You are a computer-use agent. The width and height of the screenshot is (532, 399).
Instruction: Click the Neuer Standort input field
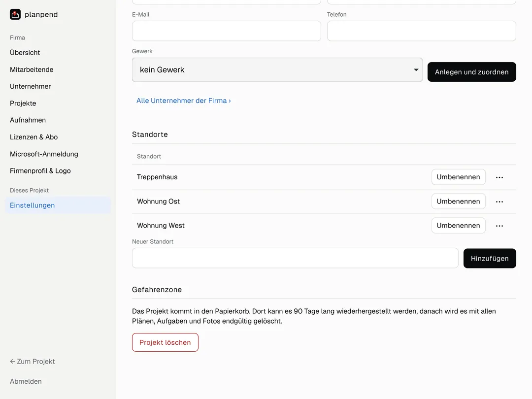[x=295, y=258]
